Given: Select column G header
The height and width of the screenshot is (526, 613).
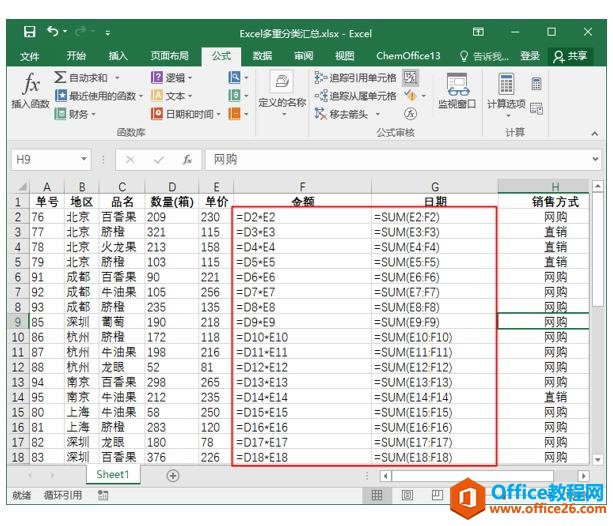Looking at the screenshot, I should (x=435, y=187).
